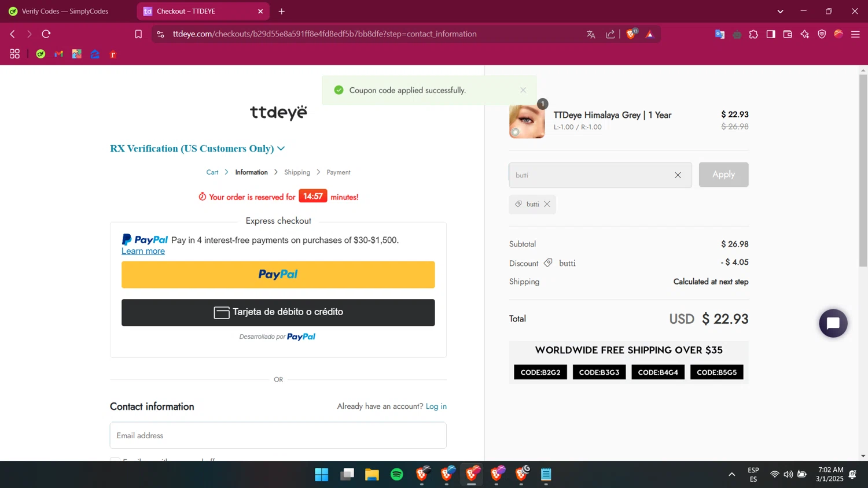Screen dimensions: 868x488
Task: Click CODE:B3G3 promo badge
Action: pos(599,372)
